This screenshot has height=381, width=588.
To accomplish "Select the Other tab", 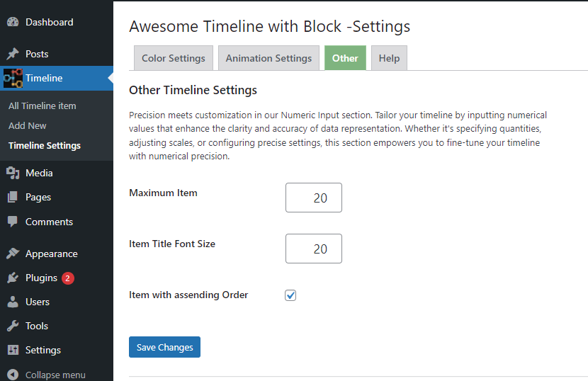I will 345,58.
